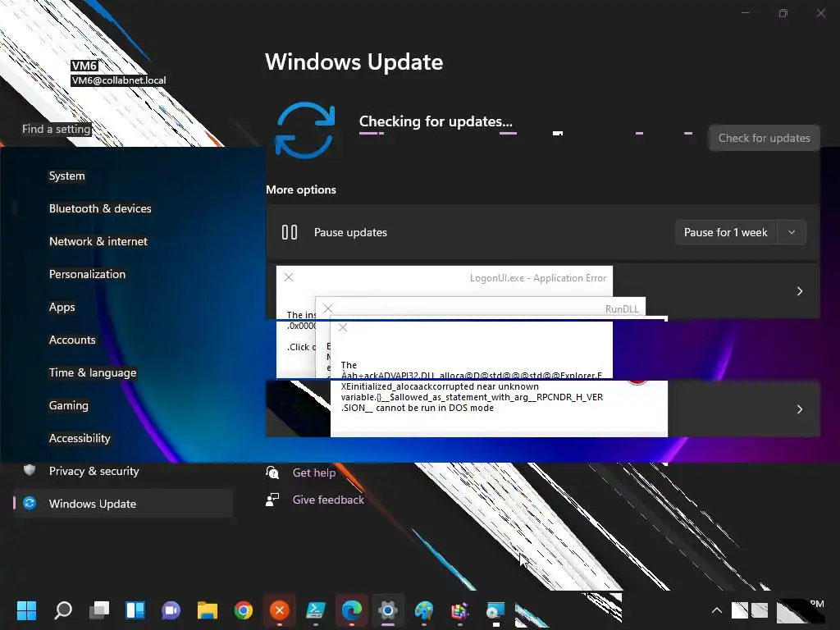Screen dimensions: 840x630
Task: Close the RunDLL dialog
Action: 328,308
